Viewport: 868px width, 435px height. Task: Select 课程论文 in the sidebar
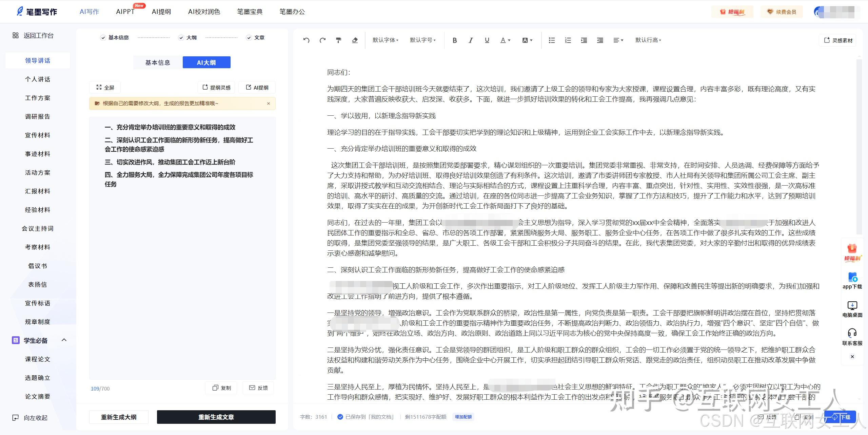click(x=38, y=359)
